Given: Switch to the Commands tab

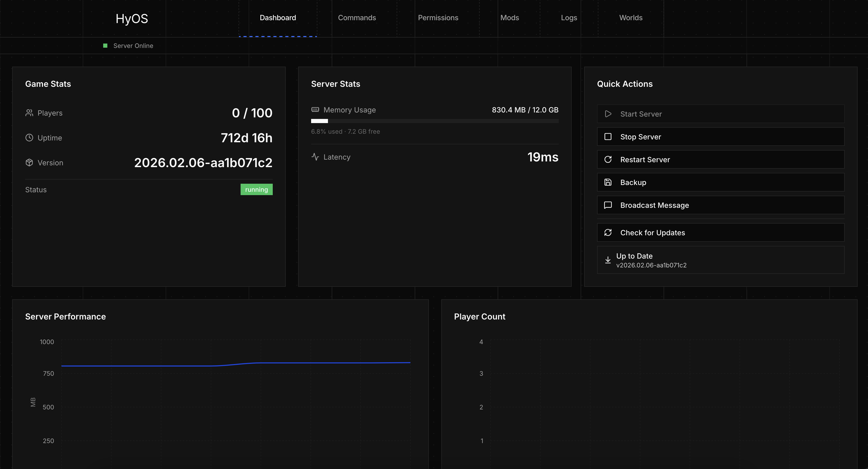Looking at the screenshot, I should tap(357, 18).
